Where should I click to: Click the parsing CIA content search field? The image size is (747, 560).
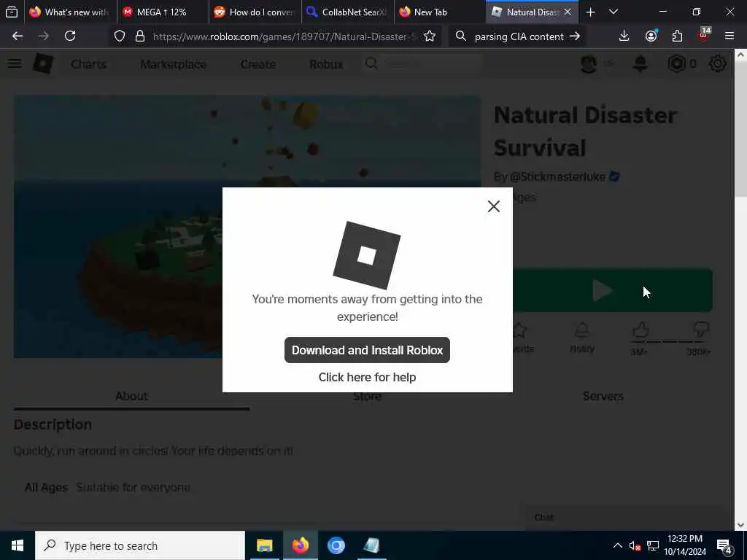pyautogui.click(x=519, y=36)
